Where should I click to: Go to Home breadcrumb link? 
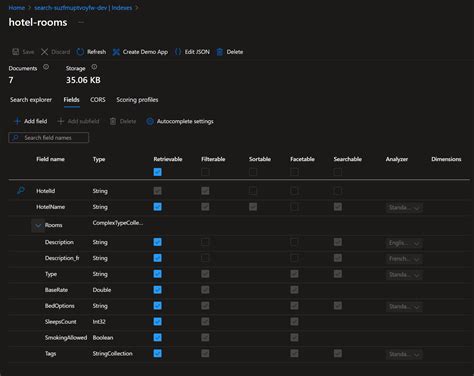pyautogui.click(x=17, y=8)
